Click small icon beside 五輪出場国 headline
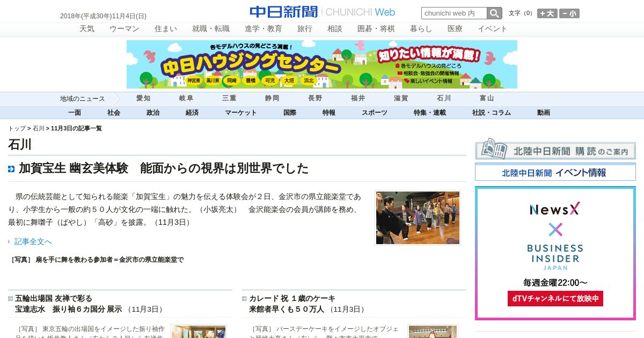The height and width of the screenshot is (338, 644). coord(11,298)
